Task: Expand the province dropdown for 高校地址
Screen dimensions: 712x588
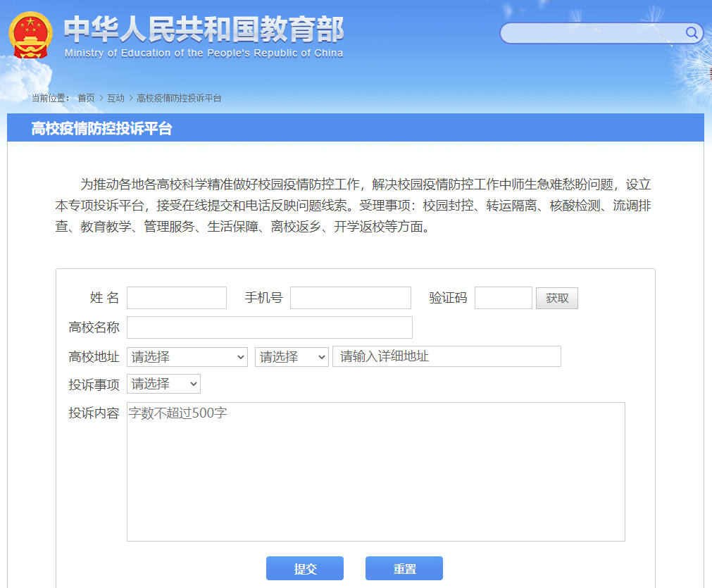Action: pyautogui.click(x=187, y=357)
